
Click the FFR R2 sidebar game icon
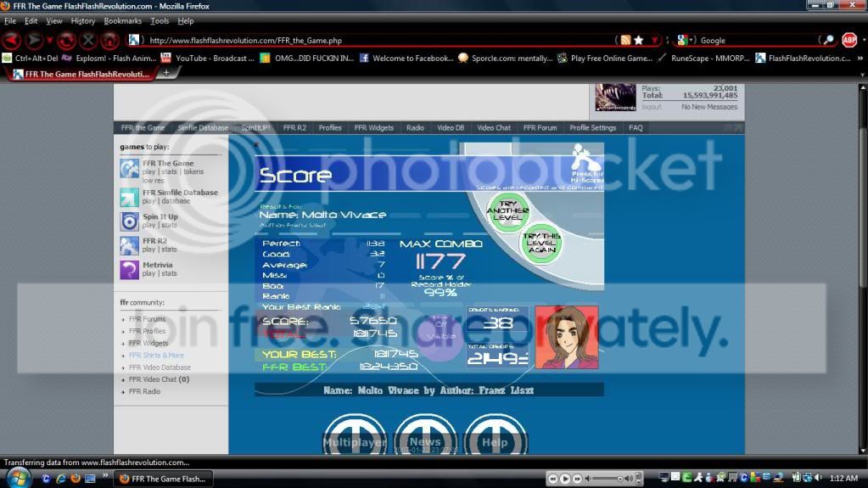tap(129, 246)
